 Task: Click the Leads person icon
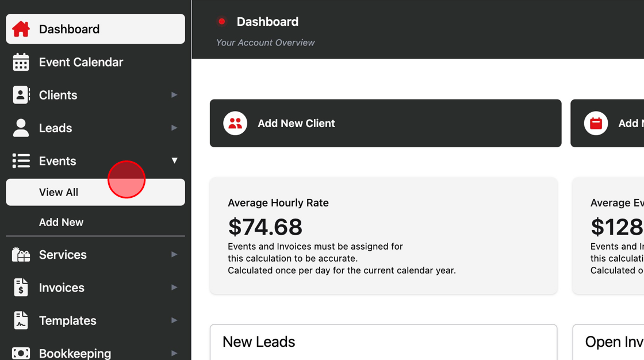pyautogui.click(x=21, y=128)
